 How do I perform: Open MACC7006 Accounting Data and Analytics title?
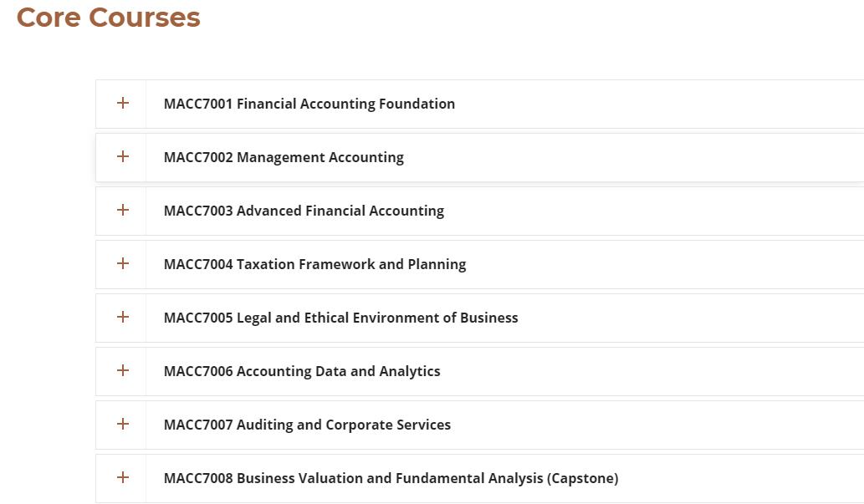[x=302, y=371]
